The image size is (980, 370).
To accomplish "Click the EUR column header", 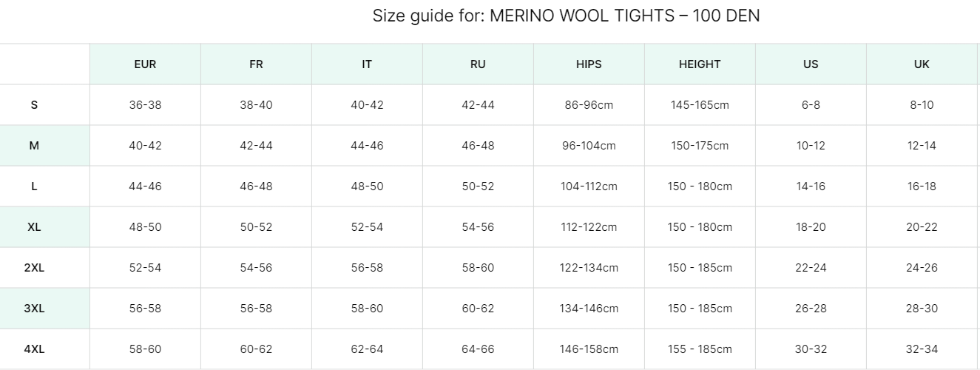I will point(145,64).
